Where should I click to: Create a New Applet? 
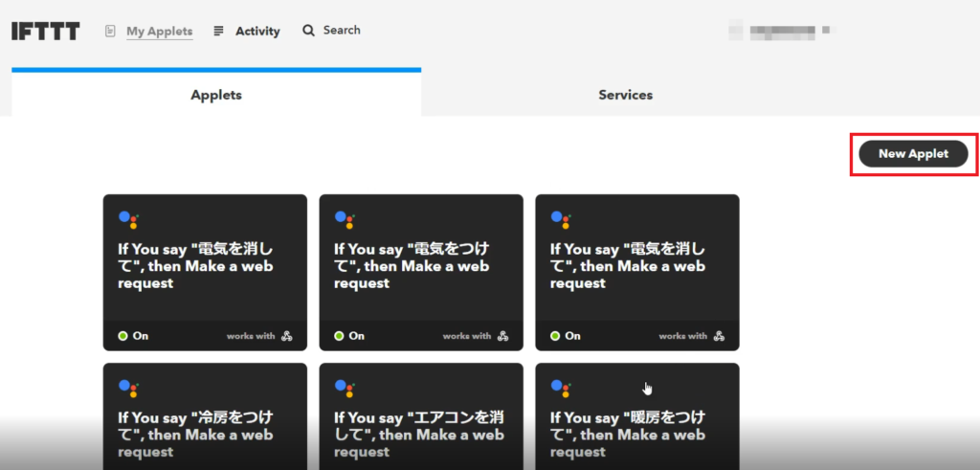pos(913,154)
